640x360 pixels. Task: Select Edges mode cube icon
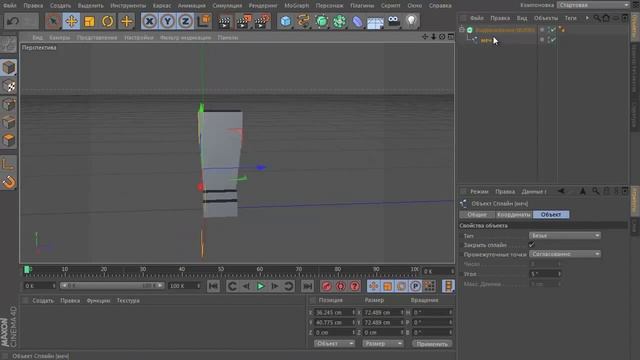pyautogui.click(x=9, y=122)
